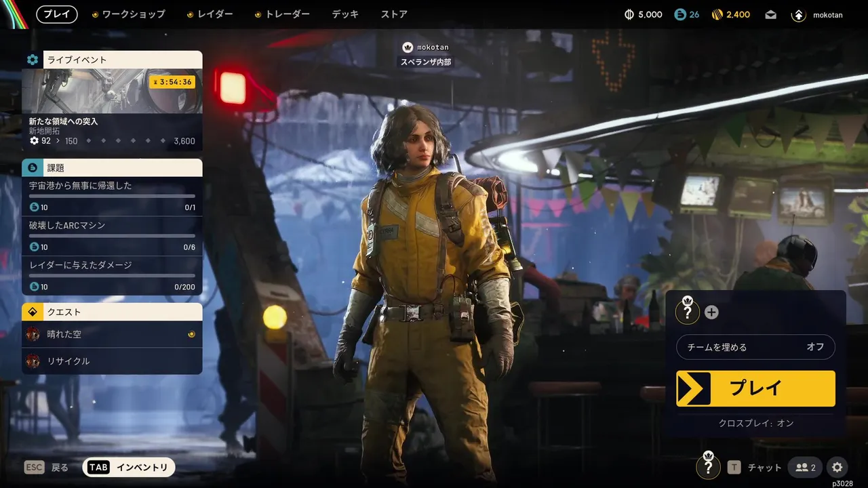This screenshot has width=868, height=488.
Task: Click the bottom squad question mark icon
Action: pyautogui.click(x=709, y=466)
